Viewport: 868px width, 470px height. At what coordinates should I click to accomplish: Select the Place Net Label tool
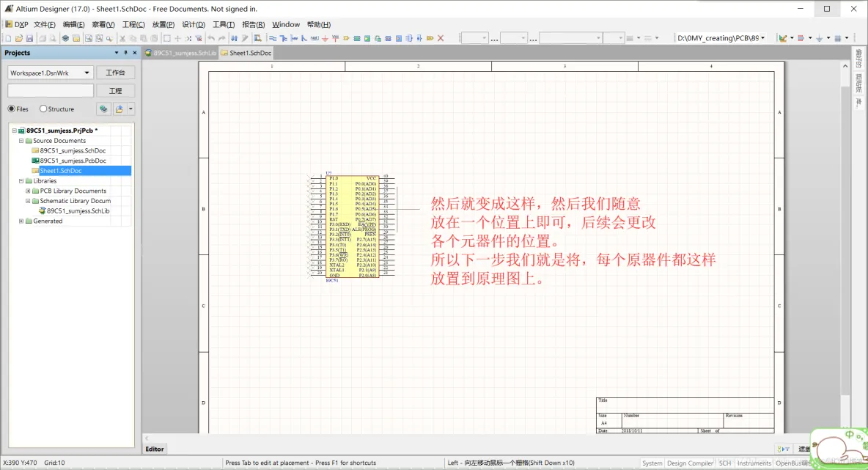(315, 38)
